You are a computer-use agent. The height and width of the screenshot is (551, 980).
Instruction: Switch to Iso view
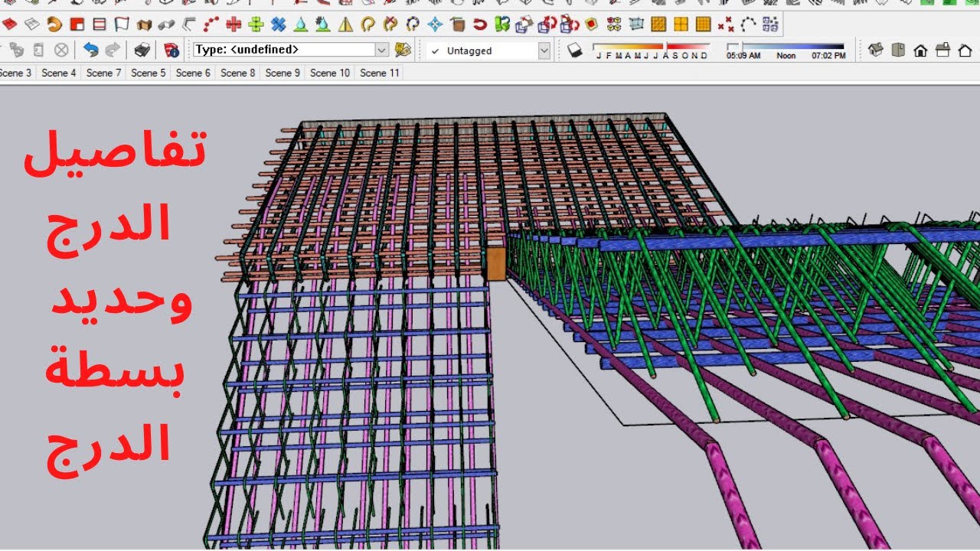click(877, 51)
